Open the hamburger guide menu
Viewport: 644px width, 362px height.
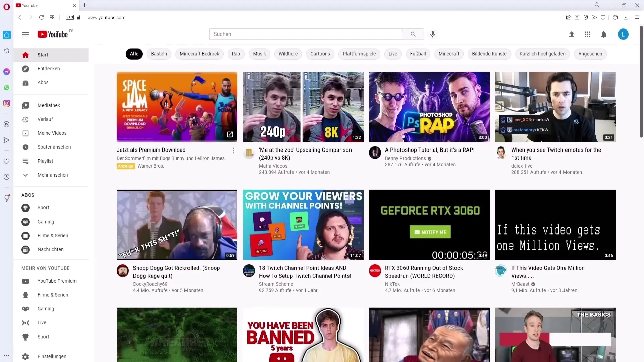(x=25, y=34)
